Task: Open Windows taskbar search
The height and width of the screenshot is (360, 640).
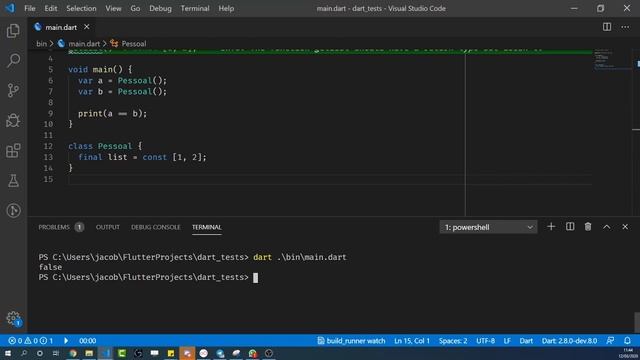Action: (24, 353)
